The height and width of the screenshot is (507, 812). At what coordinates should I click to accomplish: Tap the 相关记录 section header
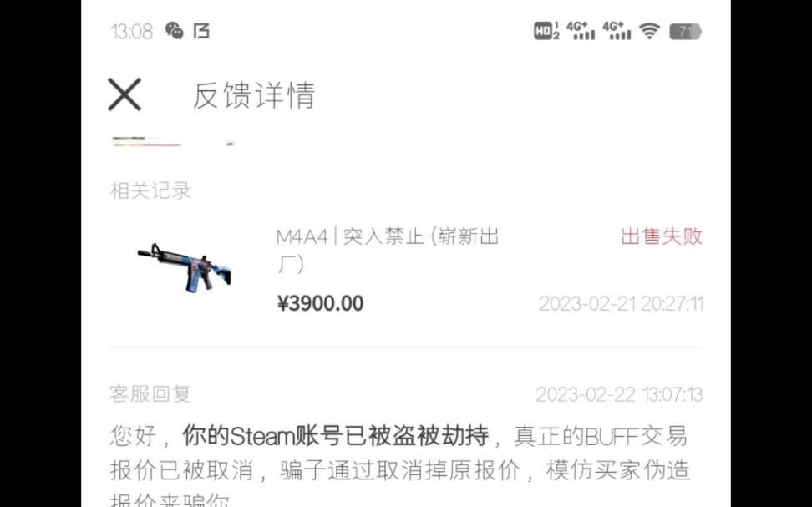(x=150, y=190)
